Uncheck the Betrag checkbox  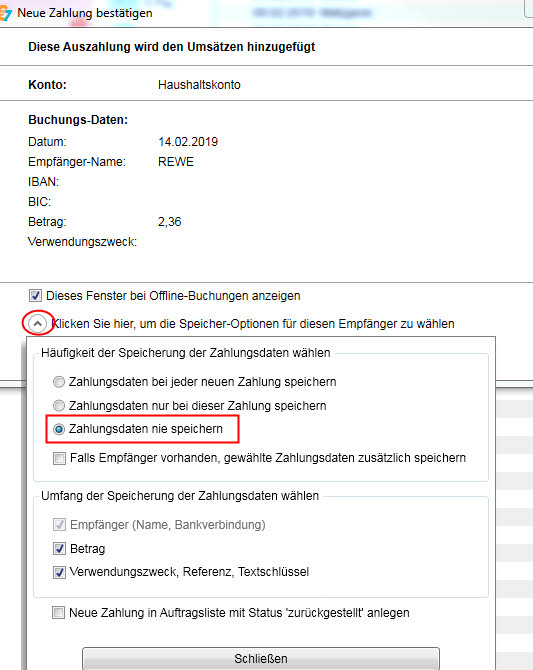pos(59,549)
